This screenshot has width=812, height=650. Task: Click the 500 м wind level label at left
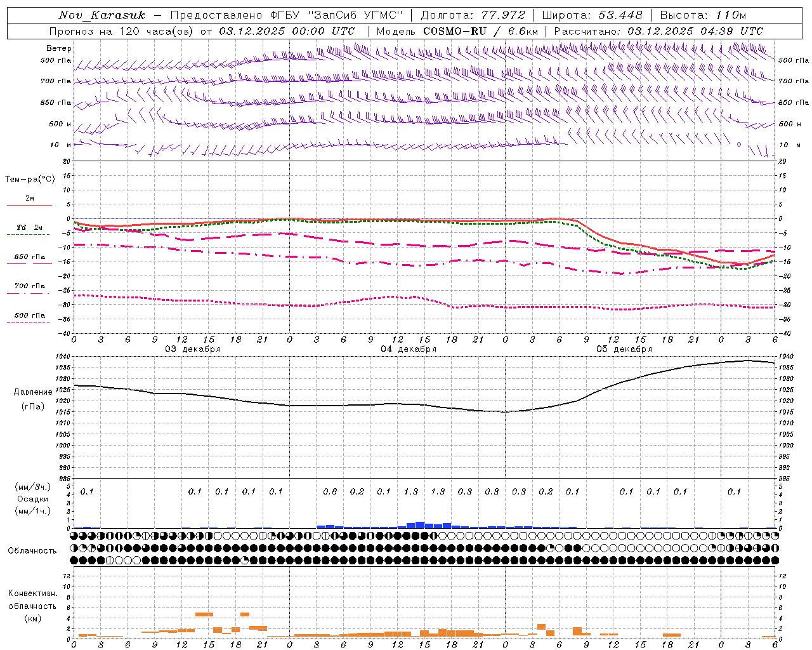pos(61,124)
